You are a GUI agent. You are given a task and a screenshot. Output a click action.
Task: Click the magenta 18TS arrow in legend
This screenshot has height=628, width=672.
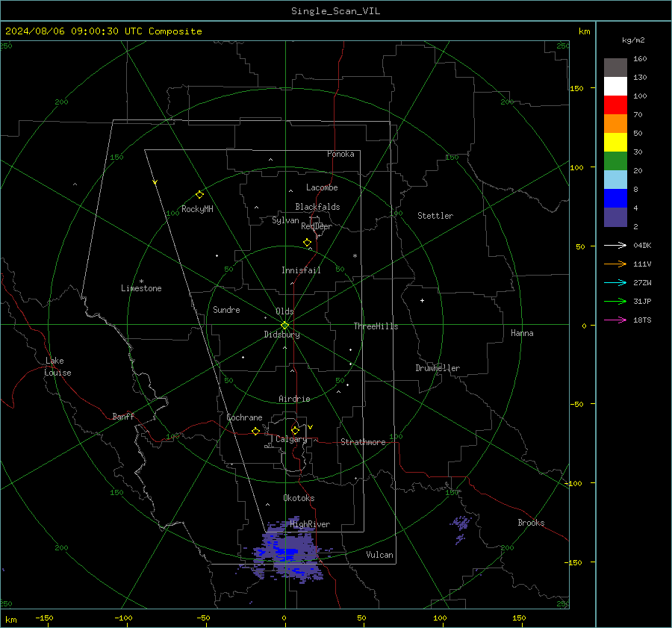[615, 320]
